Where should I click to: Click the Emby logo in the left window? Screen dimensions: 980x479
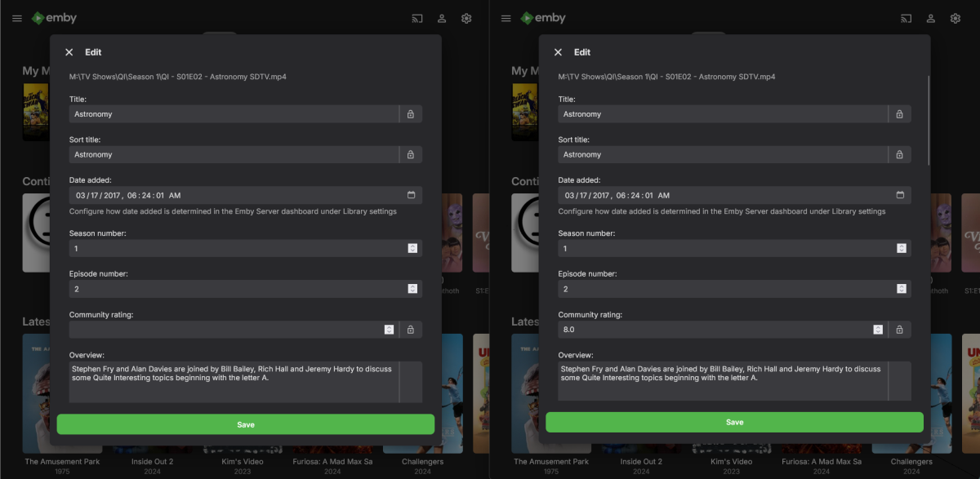click(54, 18)
